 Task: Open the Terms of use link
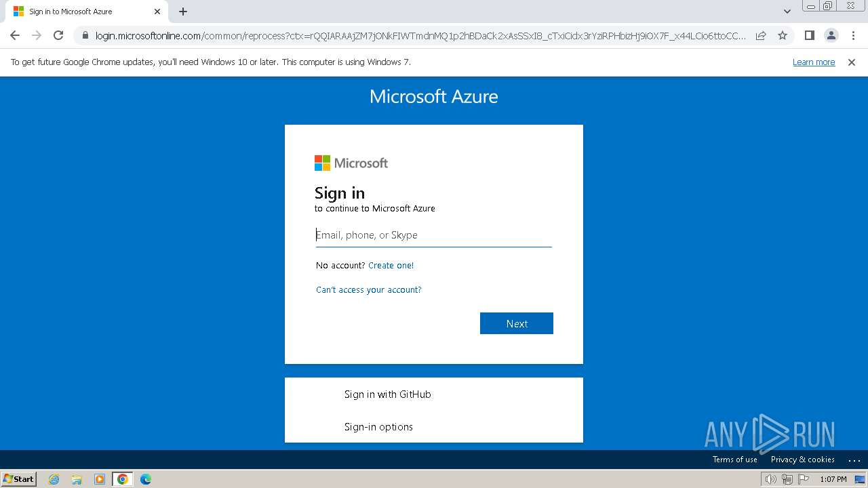[x=734, y=460]
